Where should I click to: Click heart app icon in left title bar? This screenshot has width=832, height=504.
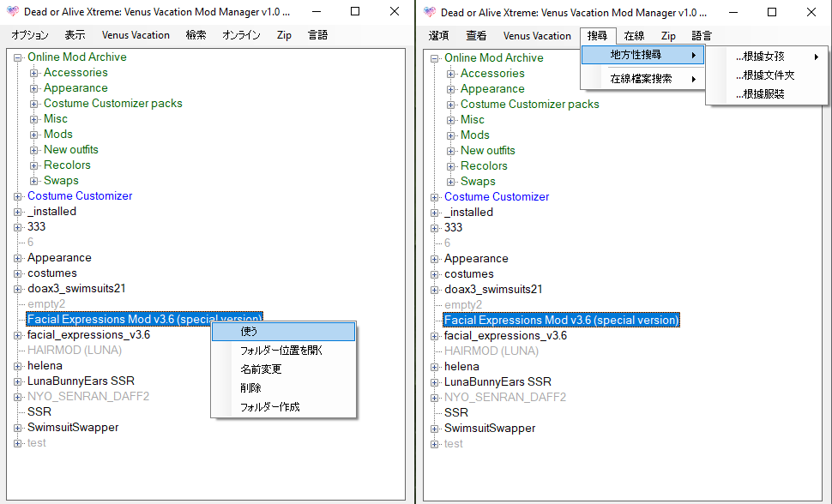[x=13, y=12]
